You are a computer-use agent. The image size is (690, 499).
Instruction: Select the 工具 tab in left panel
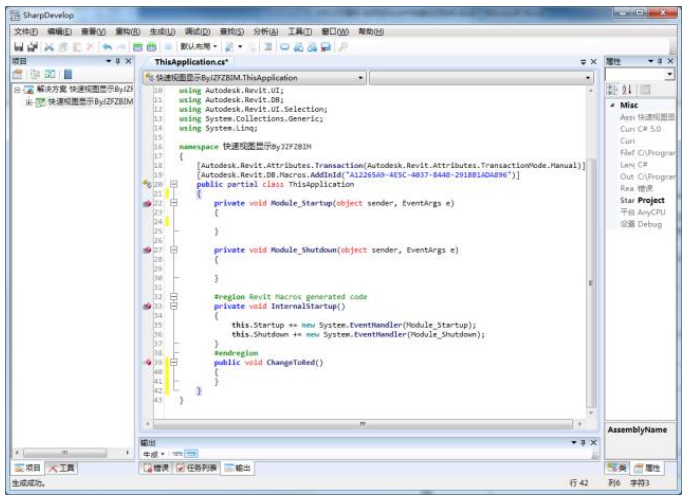click(x=61, y=467)
